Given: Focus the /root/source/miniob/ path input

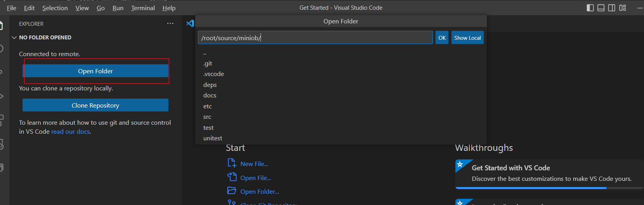Looking at the screenshot, I should pyautogui.click(x=315, y=38).
